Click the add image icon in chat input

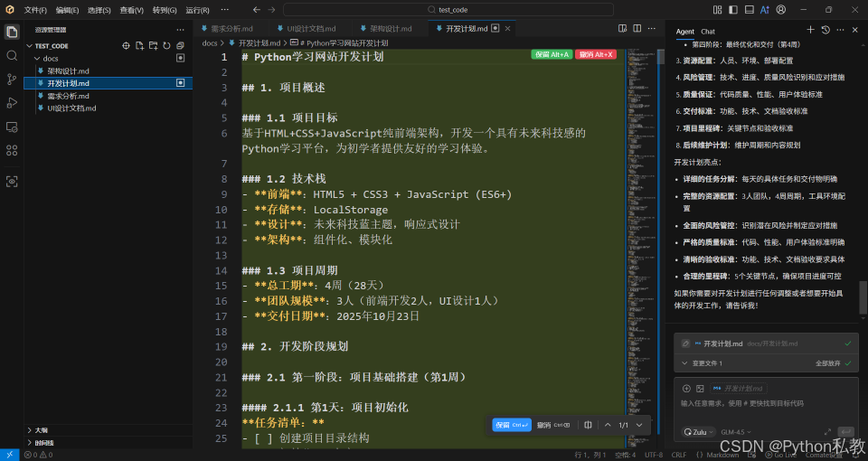(700, 389)
